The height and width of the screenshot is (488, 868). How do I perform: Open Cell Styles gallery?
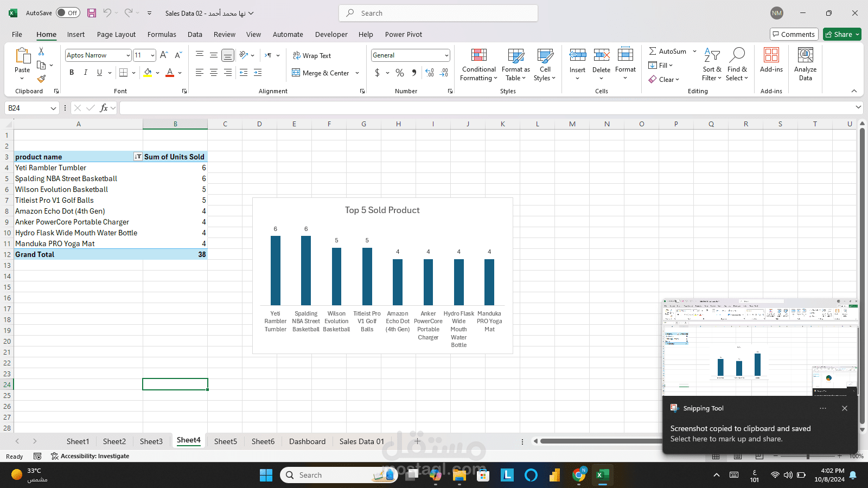tap(545, 65)
